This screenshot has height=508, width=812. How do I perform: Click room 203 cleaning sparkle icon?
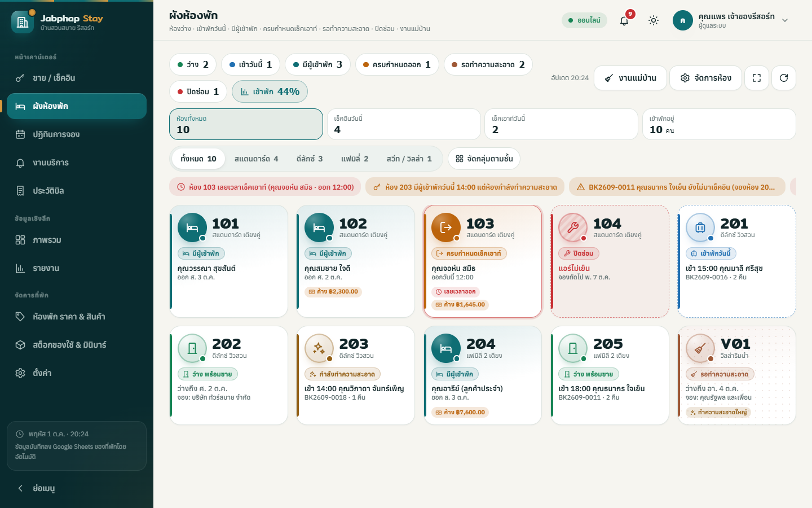coord(319,348)
